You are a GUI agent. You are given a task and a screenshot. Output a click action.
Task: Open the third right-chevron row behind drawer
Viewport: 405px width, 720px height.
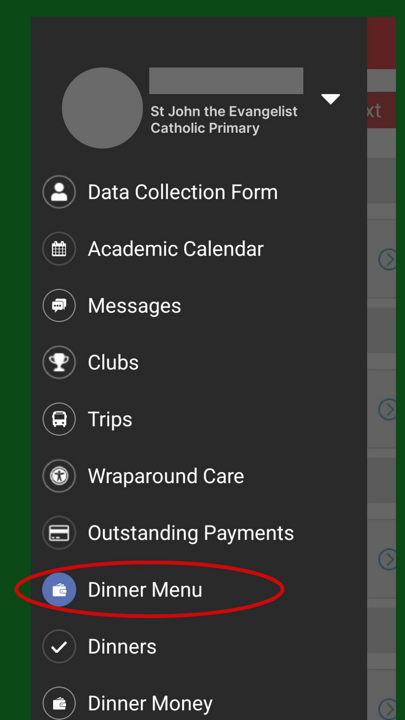(x=388, y=559)
